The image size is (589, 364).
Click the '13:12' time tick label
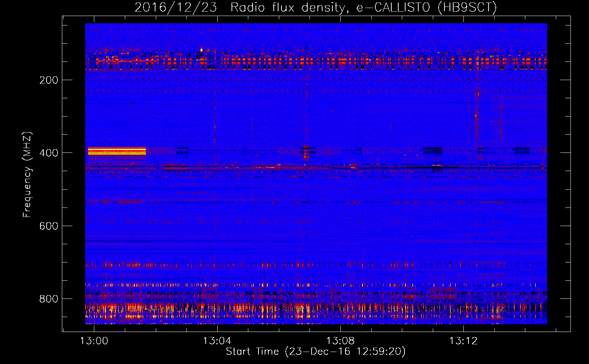(463, 341)
